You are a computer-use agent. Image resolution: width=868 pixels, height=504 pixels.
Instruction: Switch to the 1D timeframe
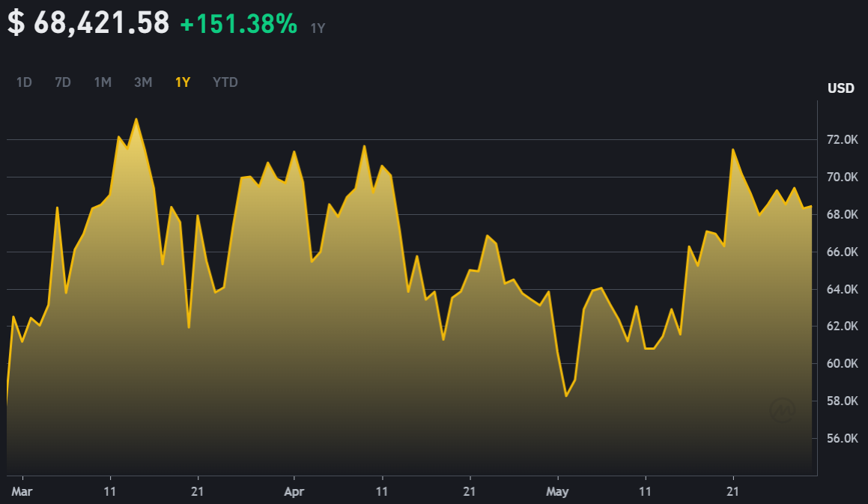[24, 82]
